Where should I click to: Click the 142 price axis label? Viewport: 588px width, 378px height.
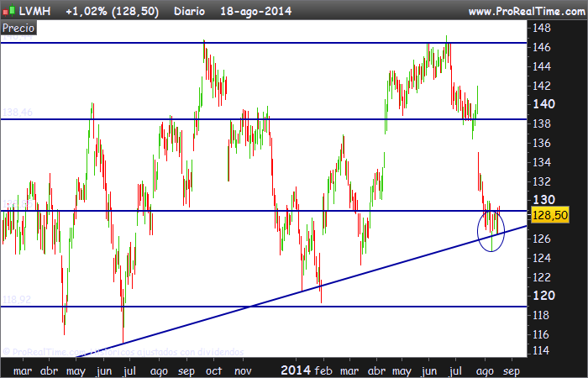click(542, 86)
